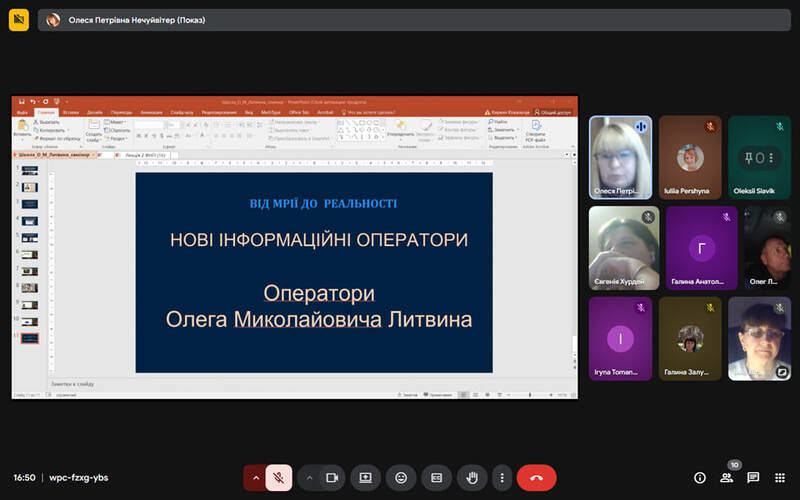Toggle the camera on or off

(332, 478)
